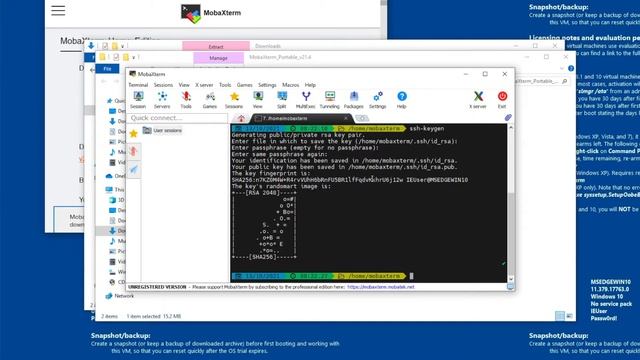The image size is (640, 360).
Task: Click the UNREGISTERED VERSION status text
Action: (x=157, y=287)
